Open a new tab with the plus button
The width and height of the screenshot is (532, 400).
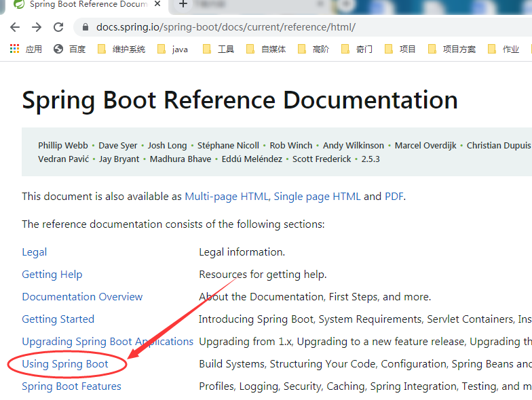pos(183,4)
